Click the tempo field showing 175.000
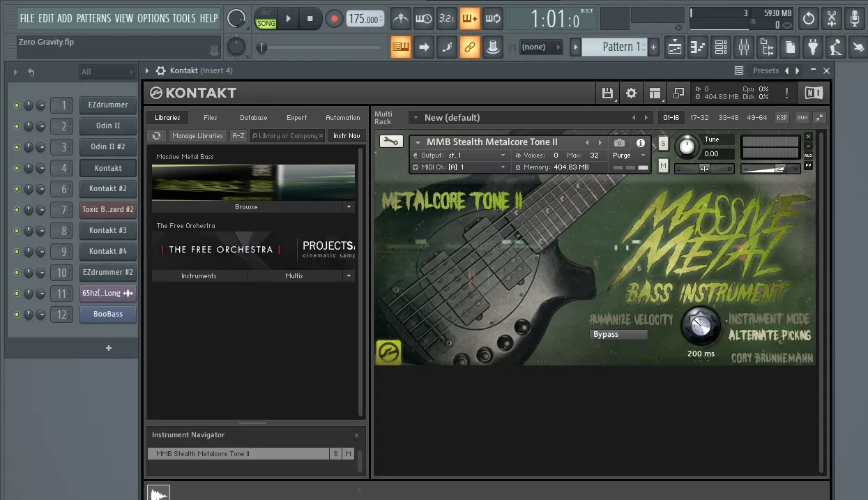The image size is (868, 500). click(x=365, y=20)
